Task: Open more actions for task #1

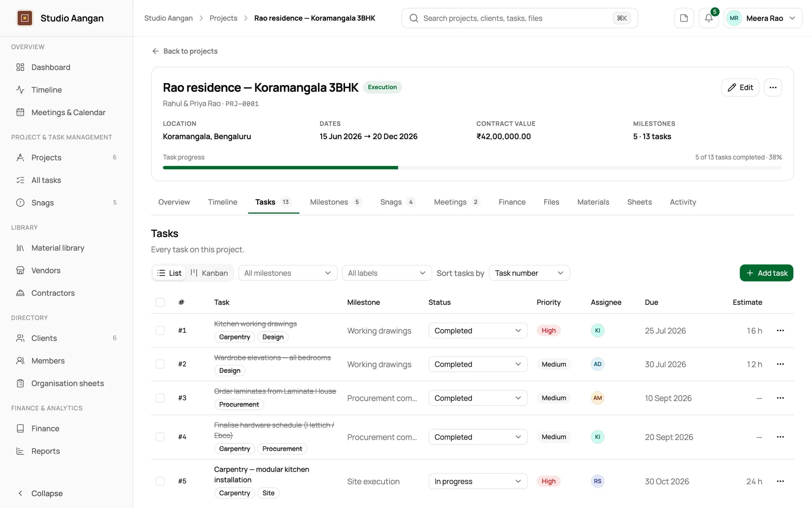Action: pos(780,331)
